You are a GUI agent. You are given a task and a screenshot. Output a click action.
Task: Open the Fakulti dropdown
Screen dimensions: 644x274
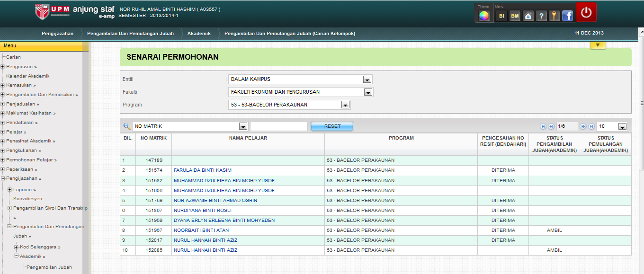pyautogui.click(x=301, y=92)
